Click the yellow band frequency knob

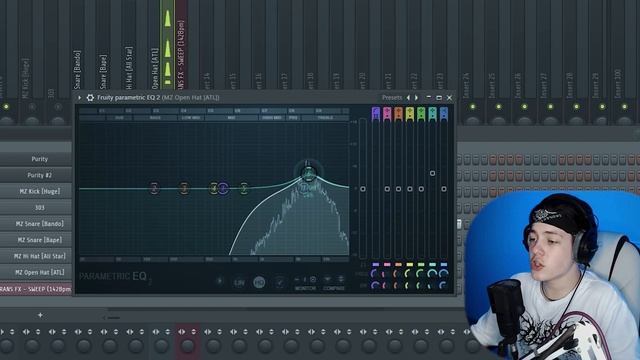pos(409,274)
